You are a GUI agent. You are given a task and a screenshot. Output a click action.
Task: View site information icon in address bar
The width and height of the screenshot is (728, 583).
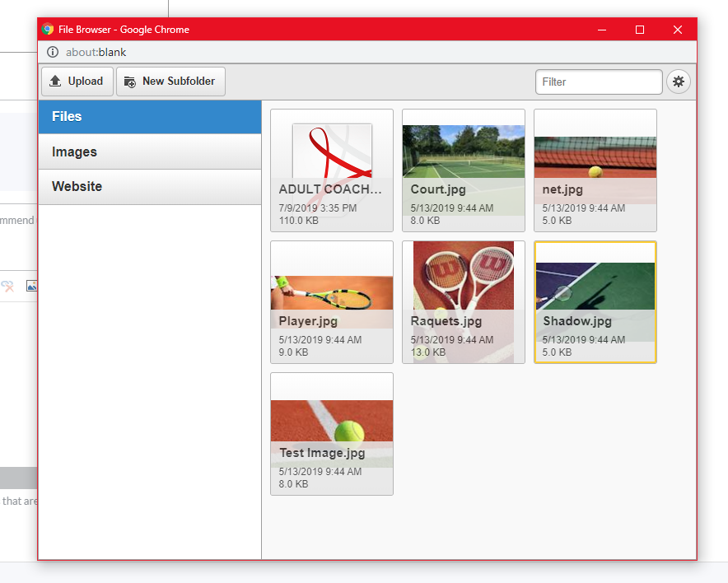coord(53,52)
